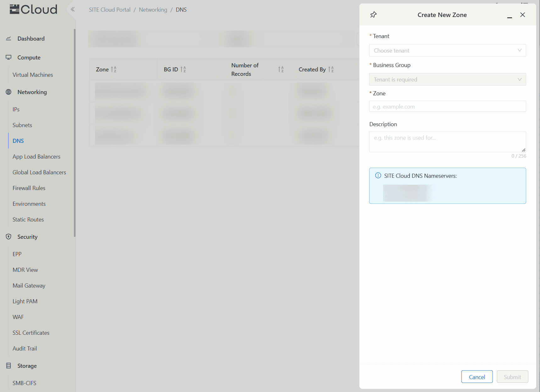Click Networking breadcrumb link

tap(153, 10)
